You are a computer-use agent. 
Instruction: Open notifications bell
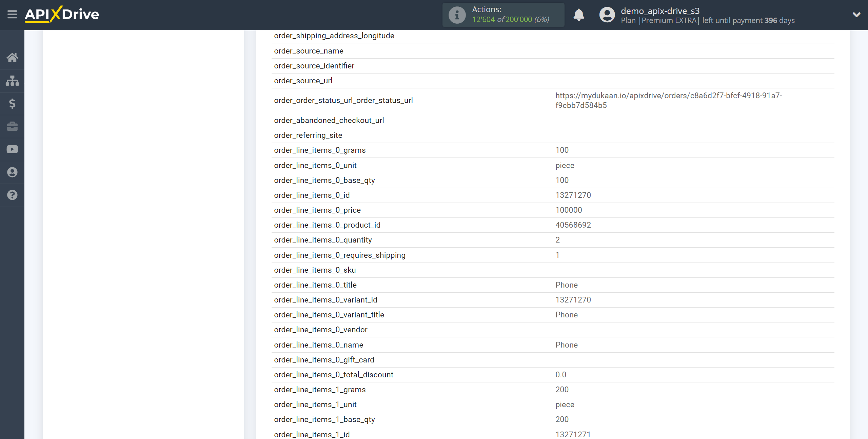click(579, 15)
